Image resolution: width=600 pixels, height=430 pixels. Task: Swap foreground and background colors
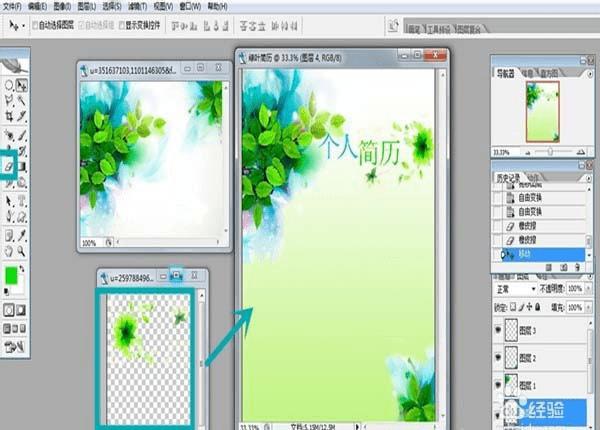point(22,269)
